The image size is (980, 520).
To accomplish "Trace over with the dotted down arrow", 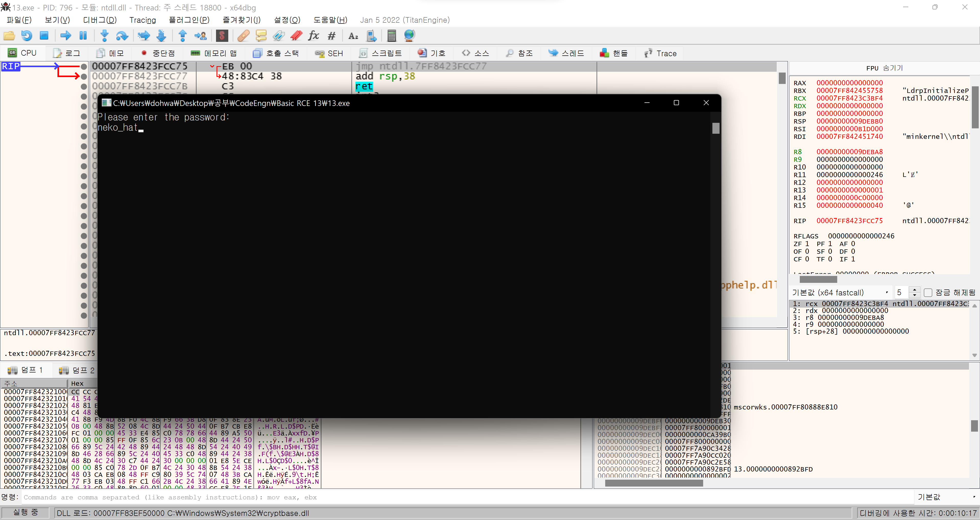I will tap(161, 36).
